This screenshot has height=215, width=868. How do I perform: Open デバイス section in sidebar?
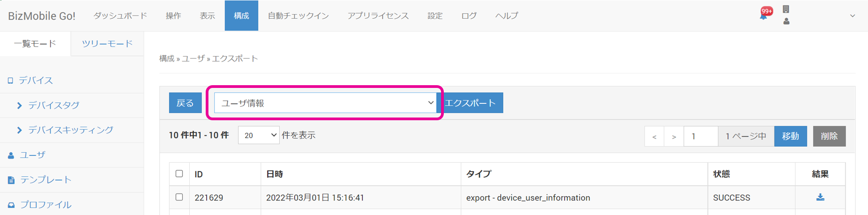point(36,81)
